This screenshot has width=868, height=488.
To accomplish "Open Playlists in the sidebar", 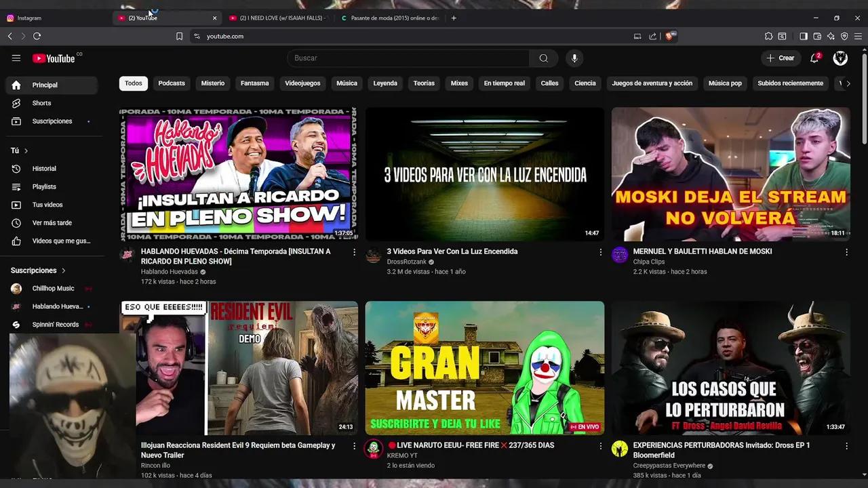I will click(x=52, y=186).
